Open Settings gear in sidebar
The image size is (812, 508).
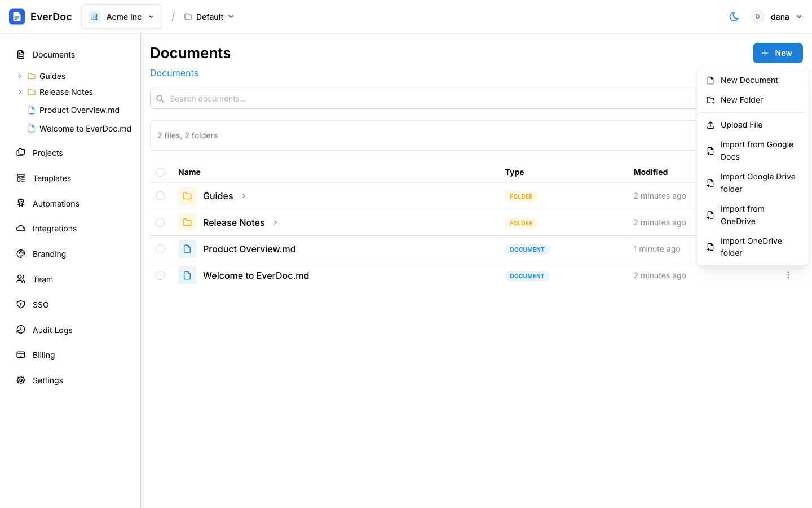point(21,380)
